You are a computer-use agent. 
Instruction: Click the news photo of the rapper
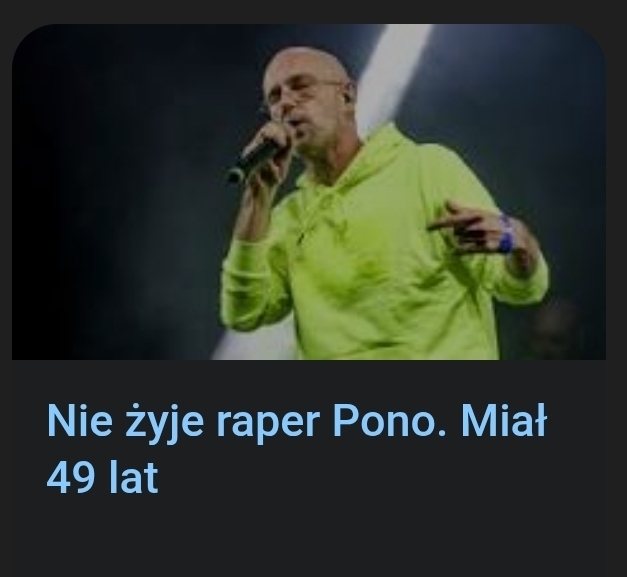[x=309, y=192]
